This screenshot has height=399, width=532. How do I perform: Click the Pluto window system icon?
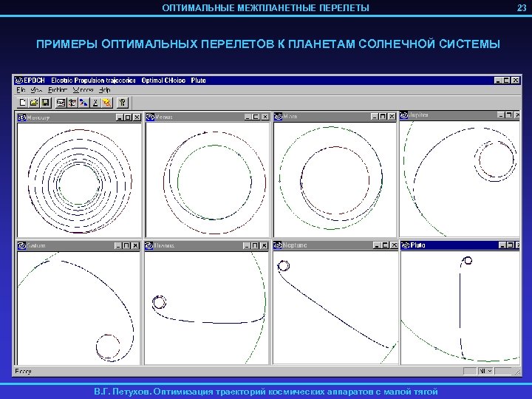coord(405,245)
